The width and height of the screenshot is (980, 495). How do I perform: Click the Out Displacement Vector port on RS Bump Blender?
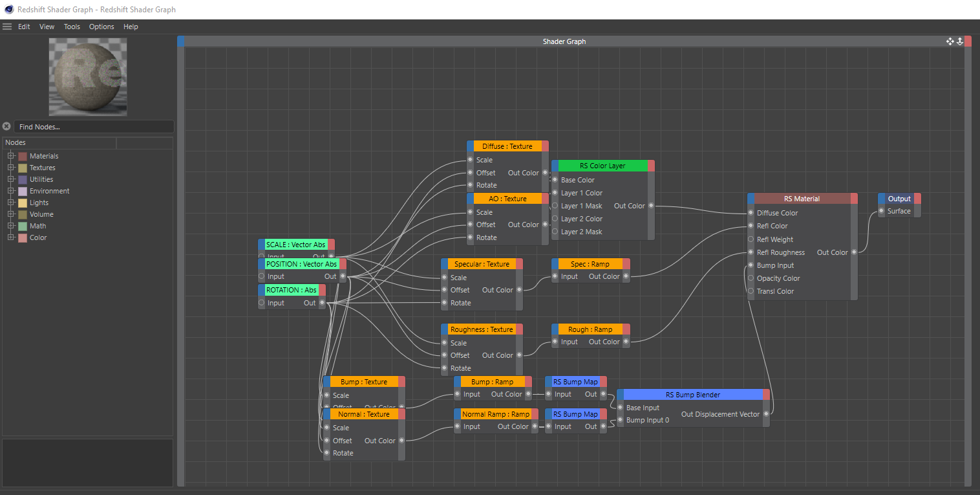coord(766,414)
